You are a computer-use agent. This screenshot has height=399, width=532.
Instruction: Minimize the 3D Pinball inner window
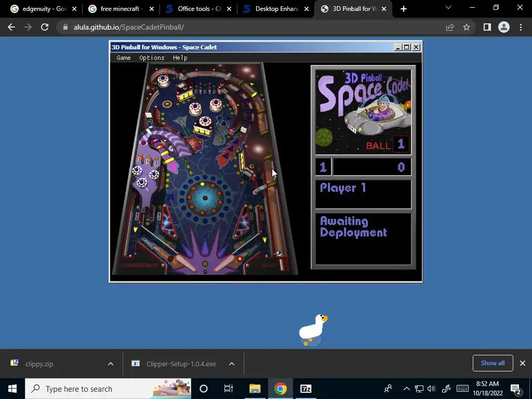point(398,47)
